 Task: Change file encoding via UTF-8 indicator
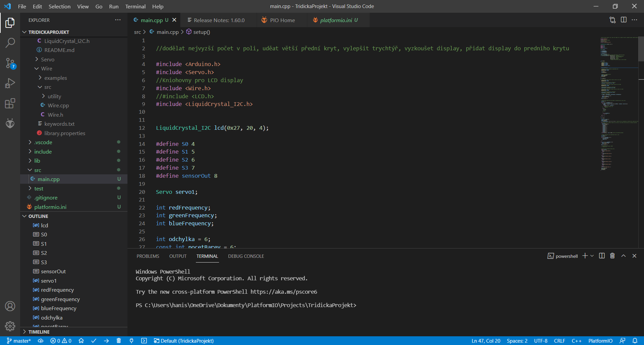(540, 341)
